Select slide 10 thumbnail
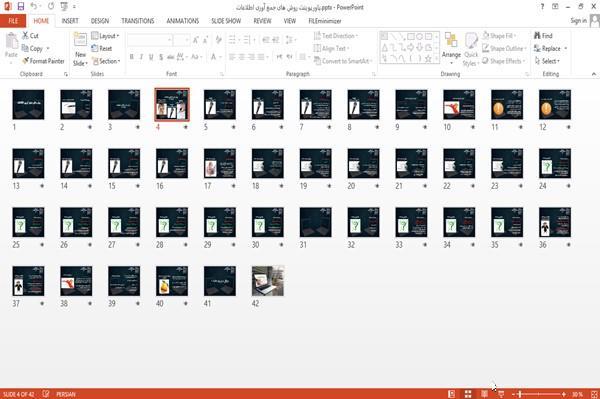Image resolution: width=600 pixels, height=399 pixels. [x=459, y=104]
